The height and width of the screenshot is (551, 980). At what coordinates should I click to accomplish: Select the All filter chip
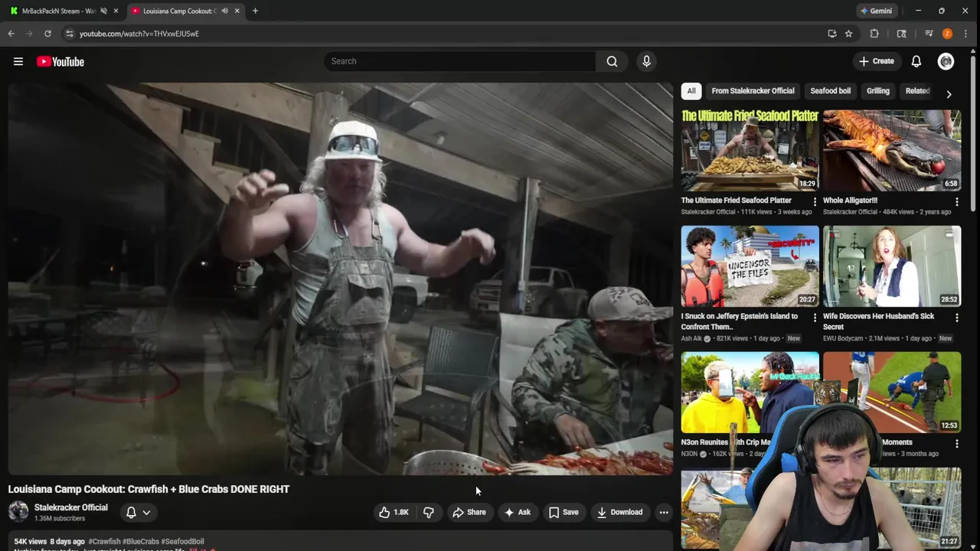point(691,91)
